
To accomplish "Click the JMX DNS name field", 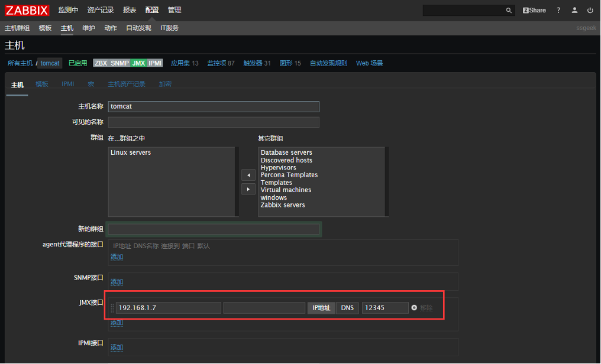I will 264,308.
